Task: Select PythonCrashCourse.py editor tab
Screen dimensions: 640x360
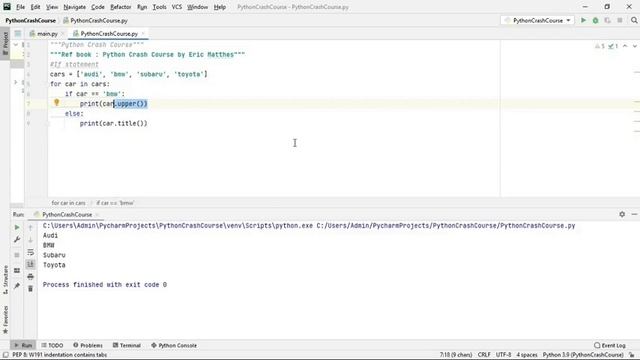Action: pyautogui.click(x=109, y=33)
